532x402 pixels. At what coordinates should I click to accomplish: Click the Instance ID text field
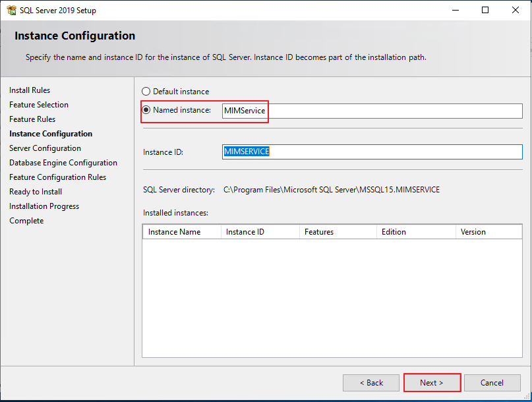[x=372, y=152]
